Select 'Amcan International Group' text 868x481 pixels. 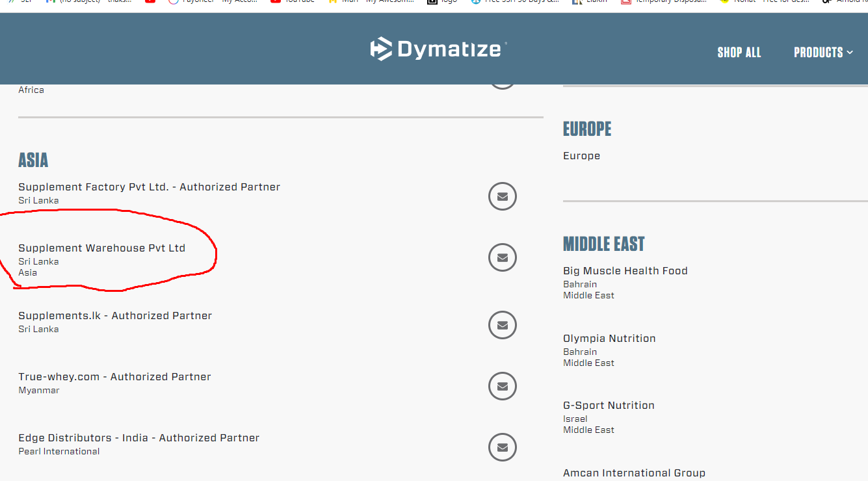pyautogui.click(x=634, y=473)
